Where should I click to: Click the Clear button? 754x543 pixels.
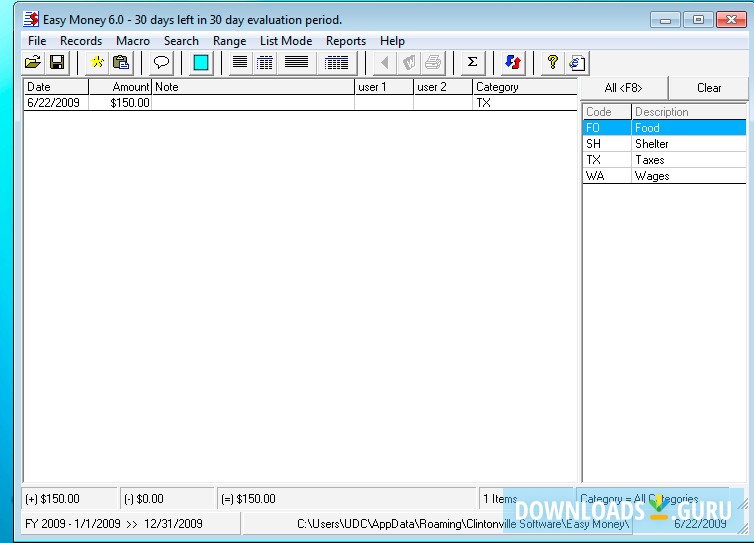tap(709, 88)
